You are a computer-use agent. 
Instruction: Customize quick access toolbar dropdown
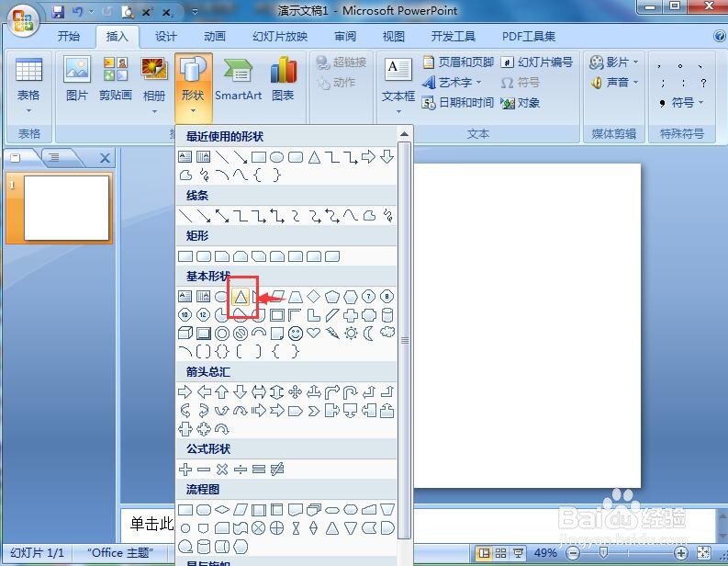195,12
